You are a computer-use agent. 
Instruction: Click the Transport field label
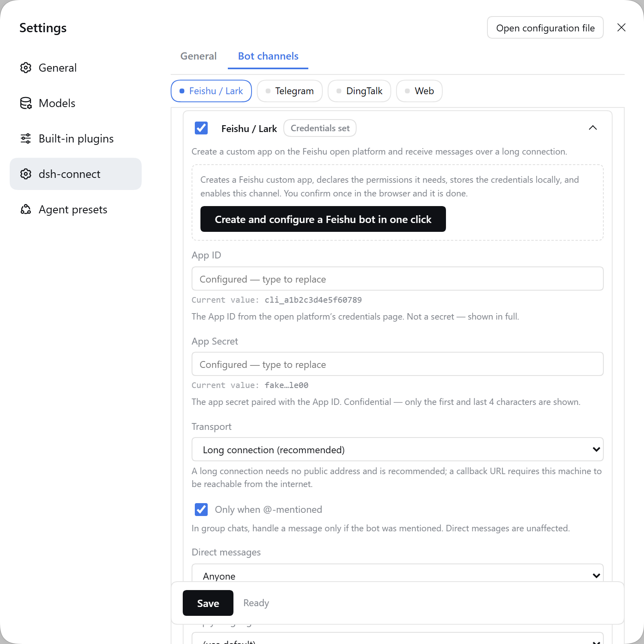211,427
